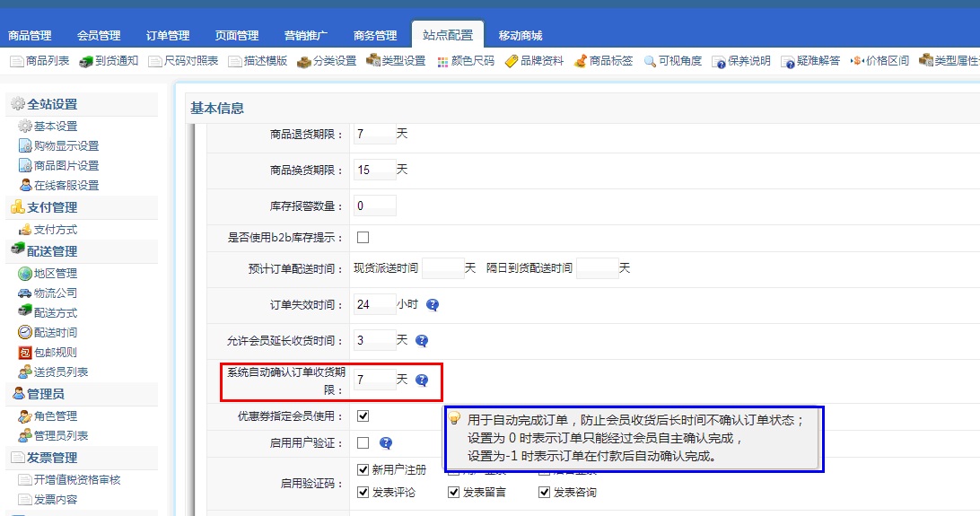Image resolution: width=980 pixels, height=516 pixels.
Task: Open 购物显示设置 in the sidebar
Action: [58, 145]
